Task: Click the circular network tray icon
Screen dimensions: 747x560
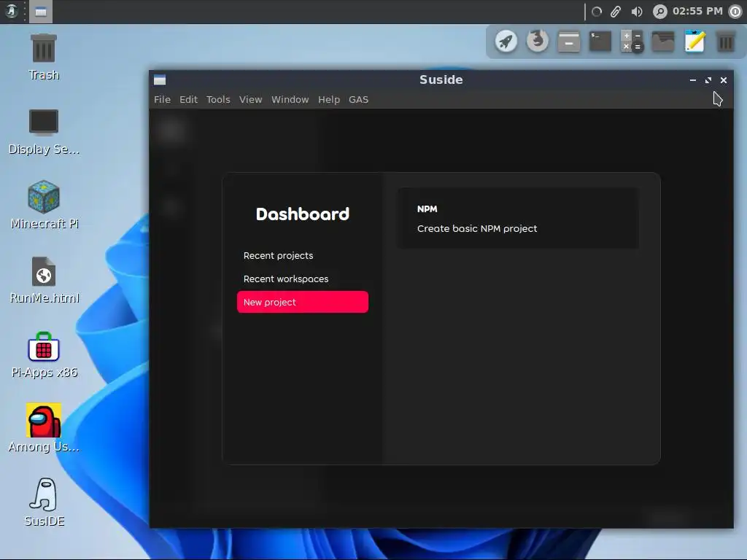Action: pyautogui.click(x=597, y=12)
